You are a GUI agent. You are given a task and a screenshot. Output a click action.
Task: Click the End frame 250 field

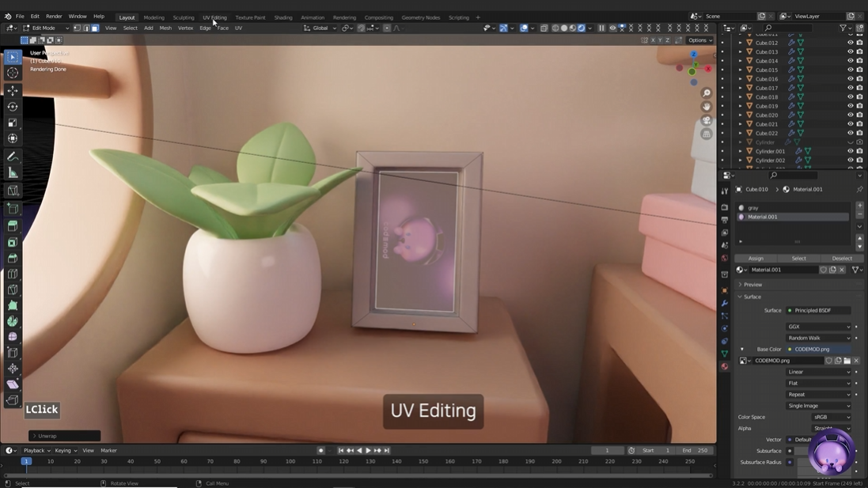pyautogui.click(x=696, y=450)
